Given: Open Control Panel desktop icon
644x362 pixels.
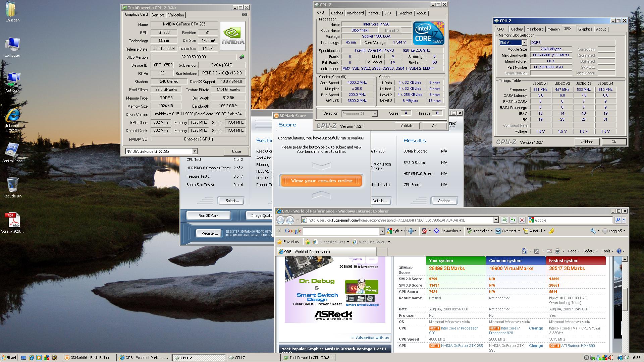Looking at the screenshot, I should [x=12, y=153].
